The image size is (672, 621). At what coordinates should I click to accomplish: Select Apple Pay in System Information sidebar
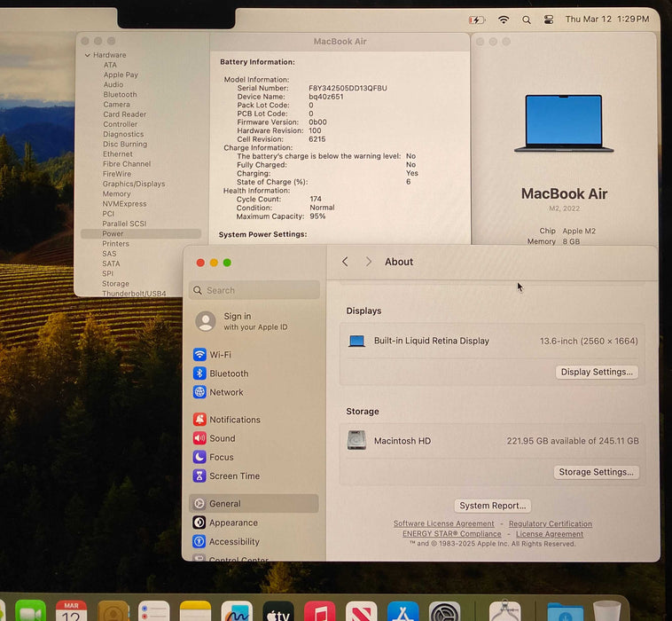pos(121,75)
